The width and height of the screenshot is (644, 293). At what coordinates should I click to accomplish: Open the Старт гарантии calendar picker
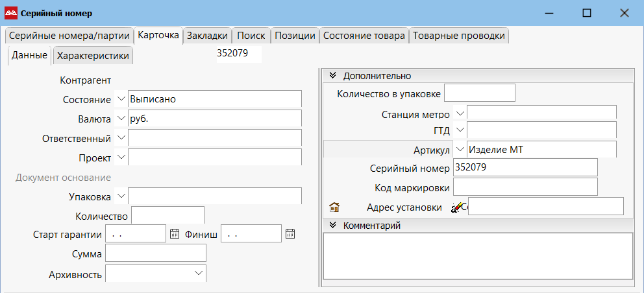174,234
